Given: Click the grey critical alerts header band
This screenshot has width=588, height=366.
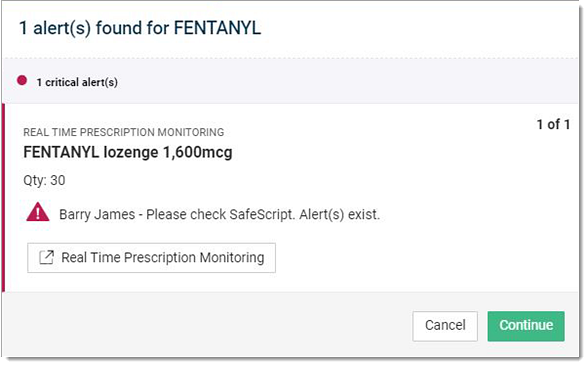Looking at the screenshot, I should click(290, 81).
